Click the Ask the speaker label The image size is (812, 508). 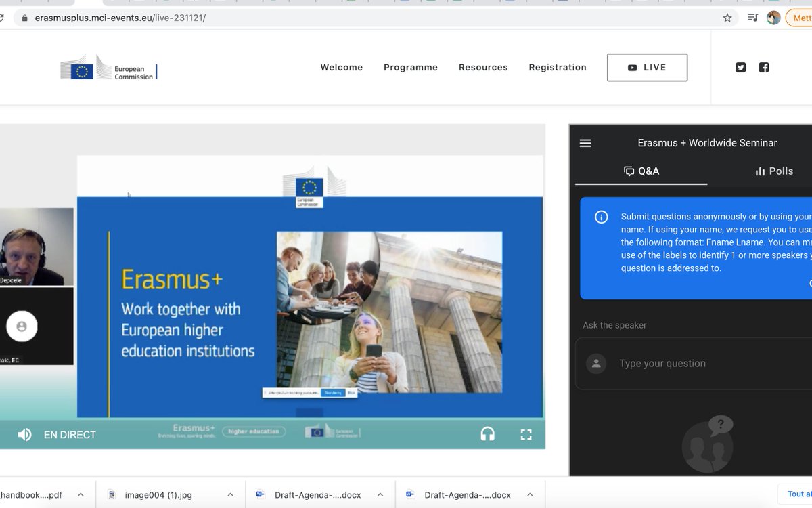(x=614, y=325)
